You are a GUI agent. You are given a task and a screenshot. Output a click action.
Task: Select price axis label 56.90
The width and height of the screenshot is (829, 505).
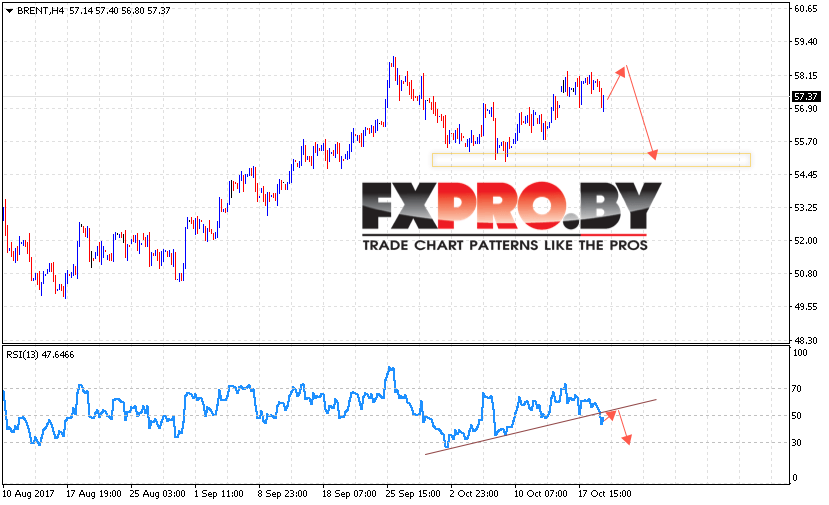pyautogui.click(x=806, y=108)
